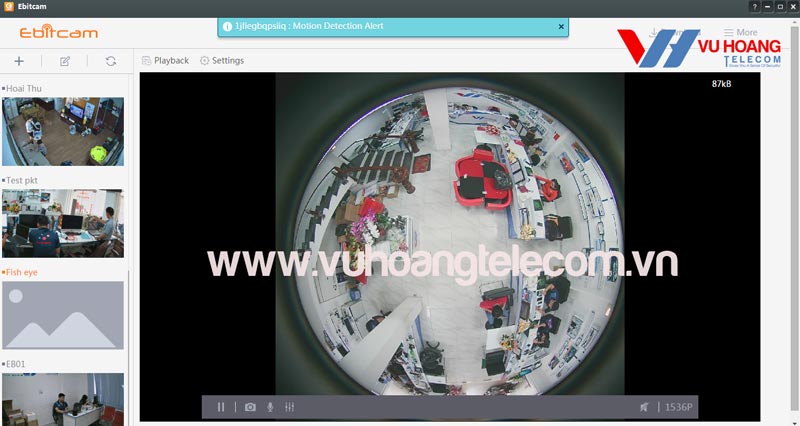Select the Hoai Thu camera thumbnail
The image size is (800, 426).
click(63, 131)
